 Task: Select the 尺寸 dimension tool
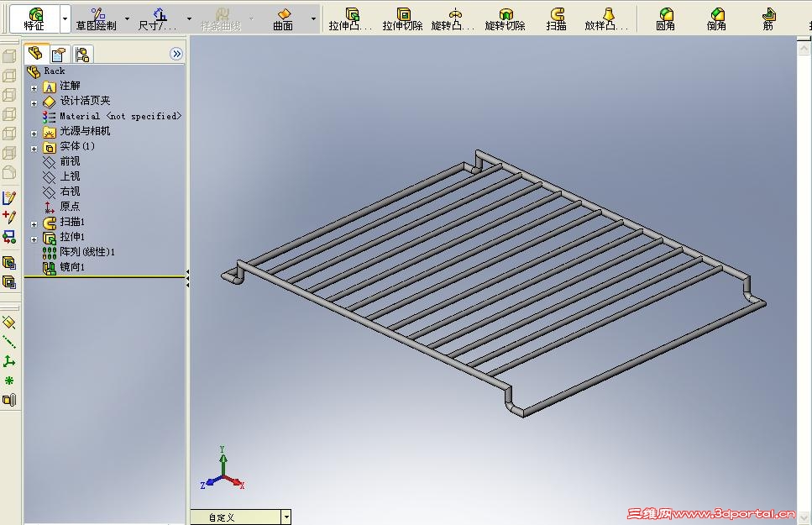coord(159,19)
